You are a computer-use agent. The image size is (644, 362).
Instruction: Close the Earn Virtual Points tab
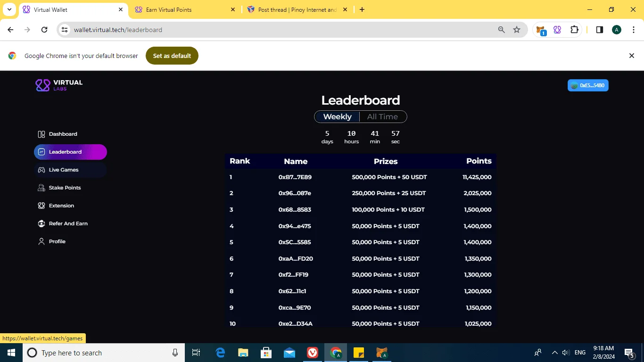[x=233, y=9]
